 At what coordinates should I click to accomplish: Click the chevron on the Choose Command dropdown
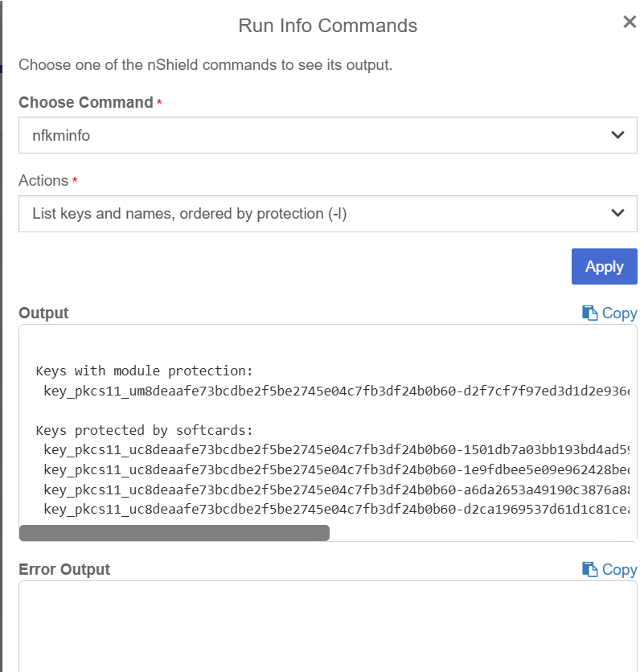617,134
